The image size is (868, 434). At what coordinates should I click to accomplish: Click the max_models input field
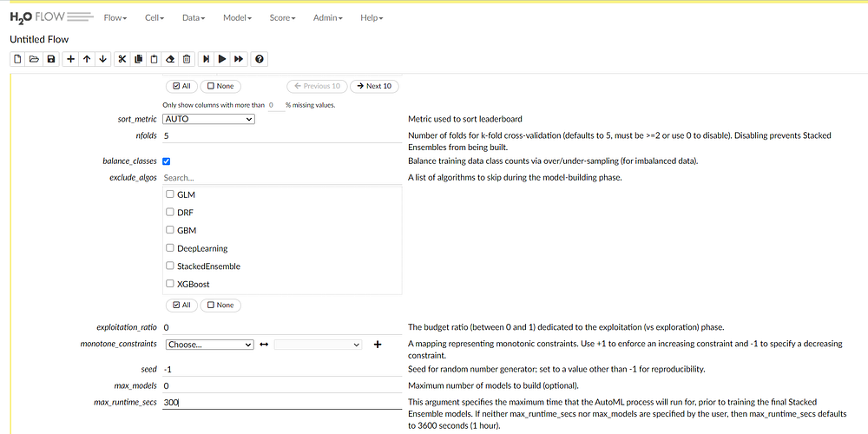[x=282, y=386]
